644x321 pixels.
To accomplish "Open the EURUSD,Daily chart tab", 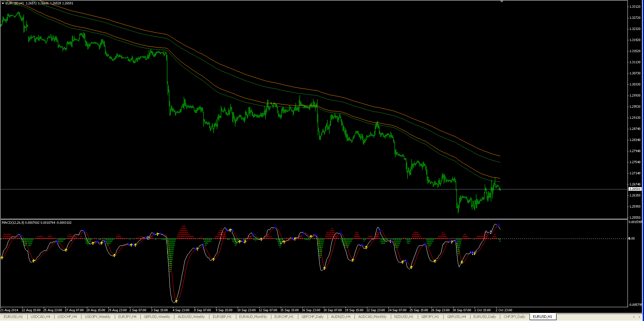I will click(x=485, y=317).
